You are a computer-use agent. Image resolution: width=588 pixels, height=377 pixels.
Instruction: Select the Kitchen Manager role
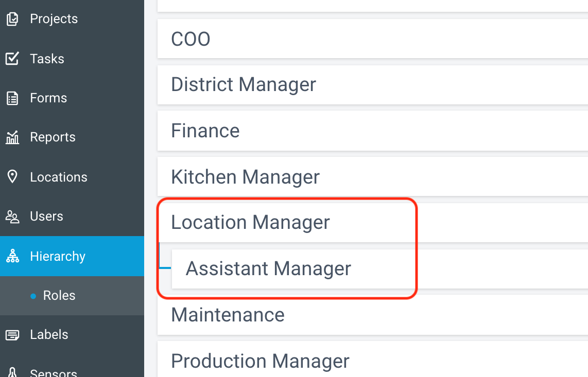[373, 177]
